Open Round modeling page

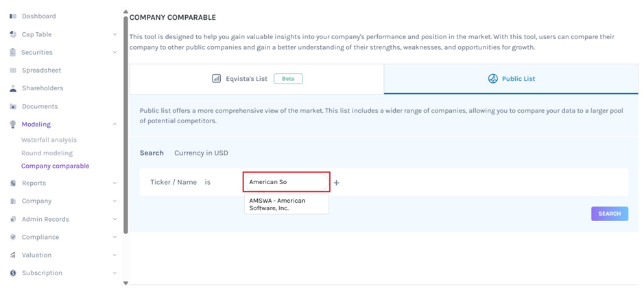click(x=47, y=153)
